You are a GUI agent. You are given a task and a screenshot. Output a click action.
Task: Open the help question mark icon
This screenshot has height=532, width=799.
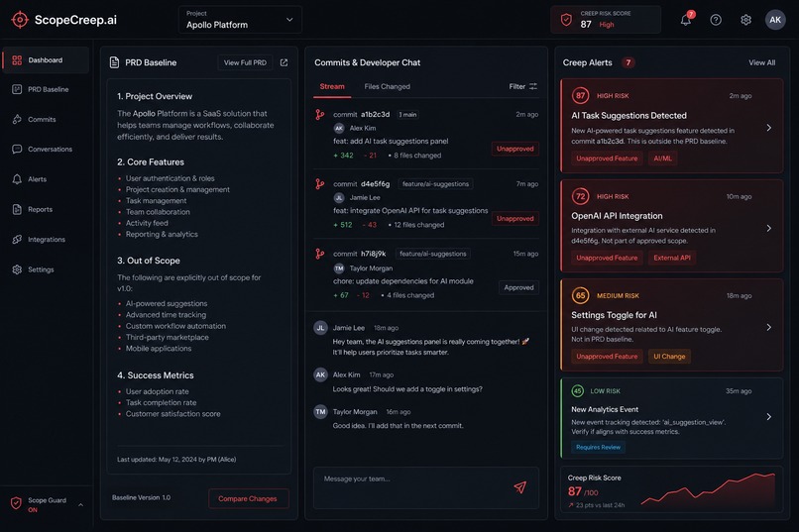[716, 20]
